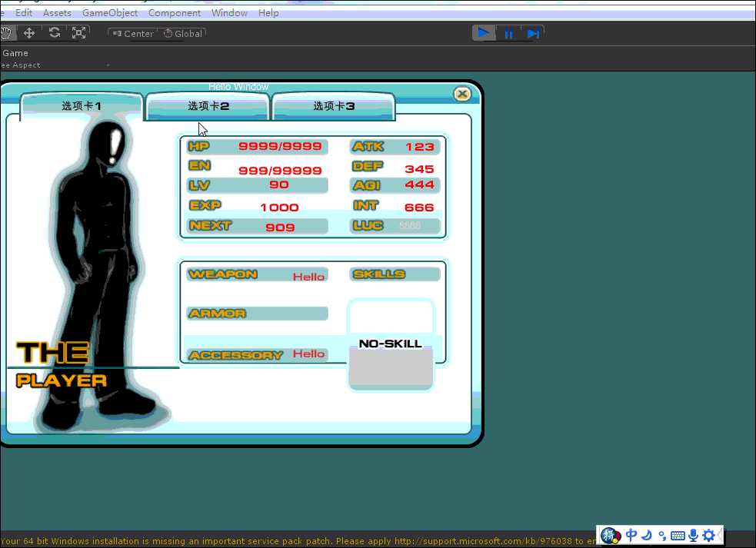Click the black player character silhouette
The image size is (756, 548).
pos(98,274)
